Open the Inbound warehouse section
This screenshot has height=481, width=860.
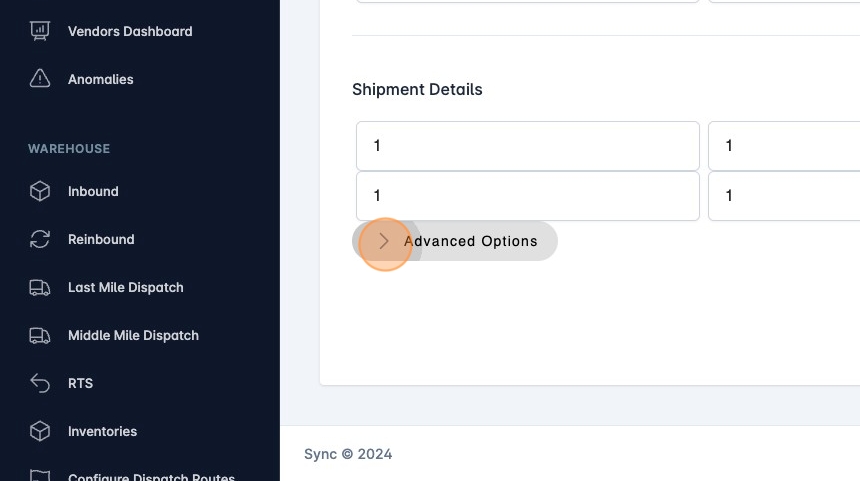pos(93,191)
